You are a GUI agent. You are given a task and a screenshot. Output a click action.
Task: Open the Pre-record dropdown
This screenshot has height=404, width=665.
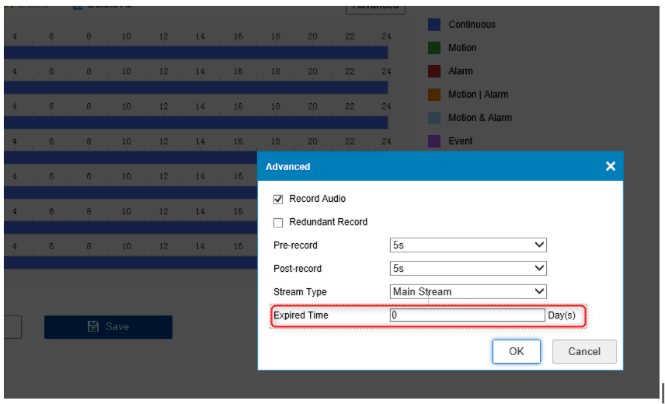pos(468,245)
